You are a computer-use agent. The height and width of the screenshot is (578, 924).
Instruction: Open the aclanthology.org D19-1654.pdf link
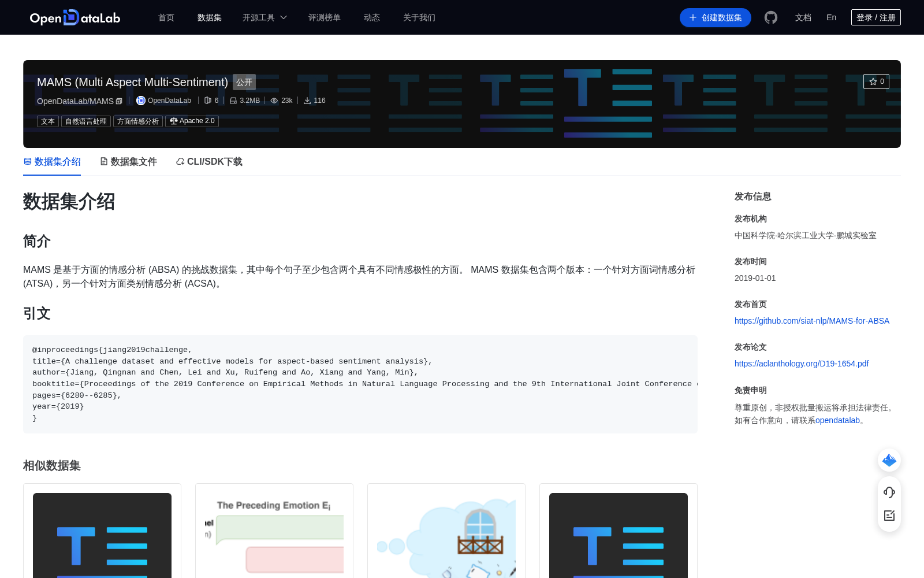tap(802, 364)
